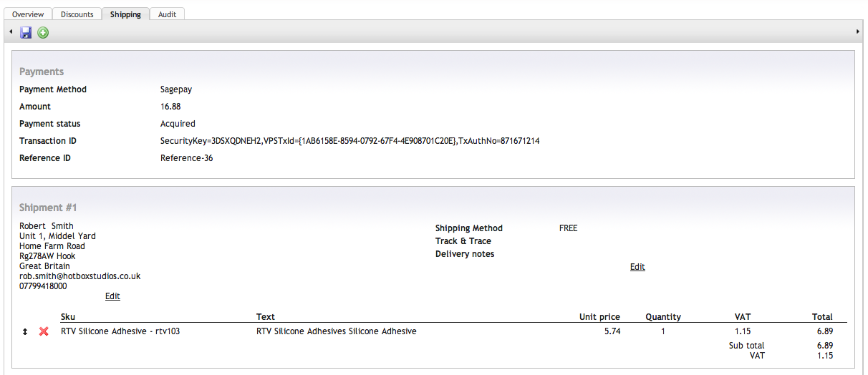Image resolution: width=868 pixels, height=375 pixels.
Task: Switch to the Overview tab
Action: [28, 14]
